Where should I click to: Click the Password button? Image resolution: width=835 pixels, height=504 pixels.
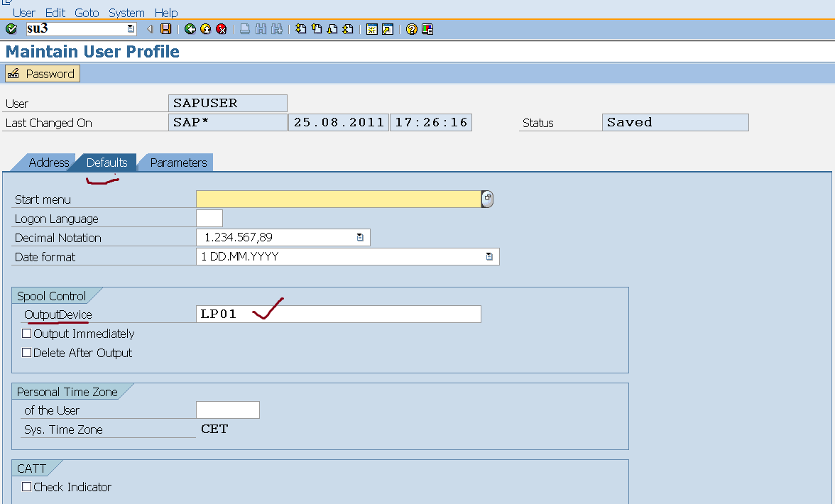click(x=42, y=73)
